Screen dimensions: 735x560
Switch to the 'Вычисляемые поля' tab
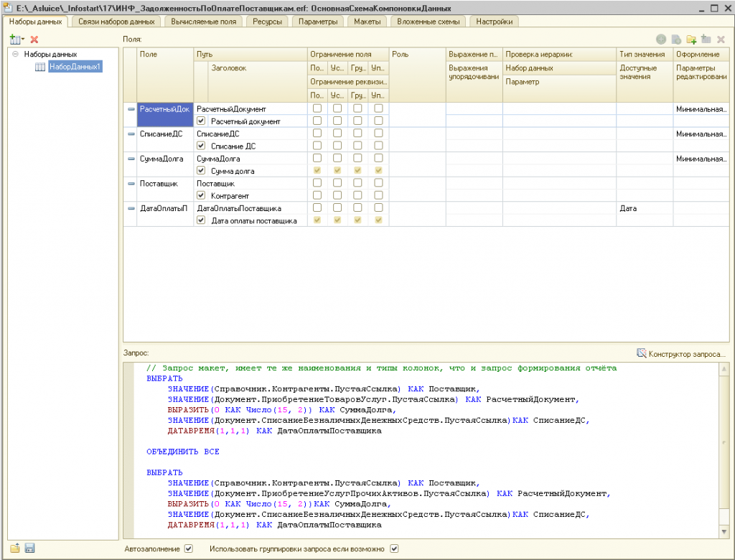(203, 22)
